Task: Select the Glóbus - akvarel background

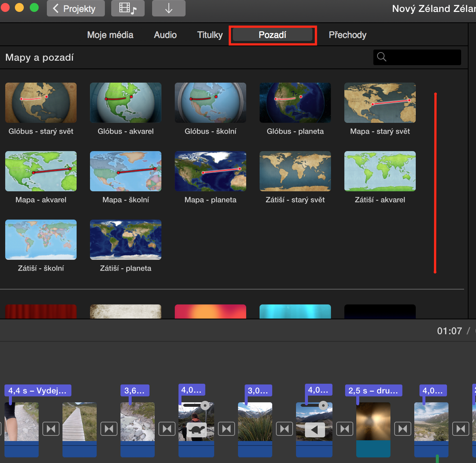Action: (x=125, y=103)
